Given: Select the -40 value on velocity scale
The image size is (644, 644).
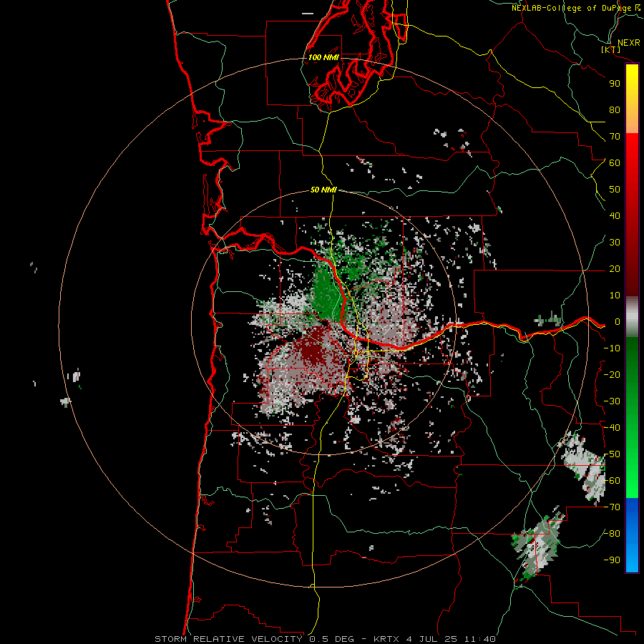Looking at the screenshot, I should 612,428.
